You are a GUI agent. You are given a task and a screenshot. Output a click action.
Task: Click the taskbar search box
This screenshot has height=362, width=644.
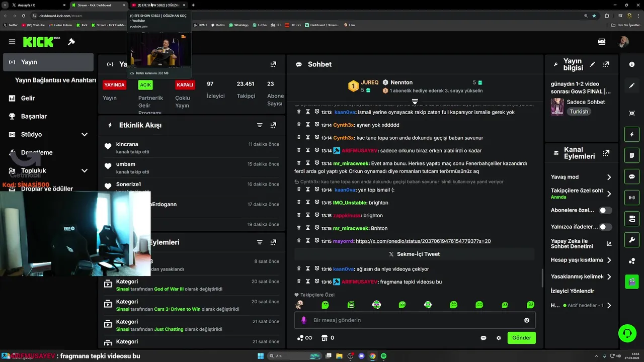tap(295, 356)
